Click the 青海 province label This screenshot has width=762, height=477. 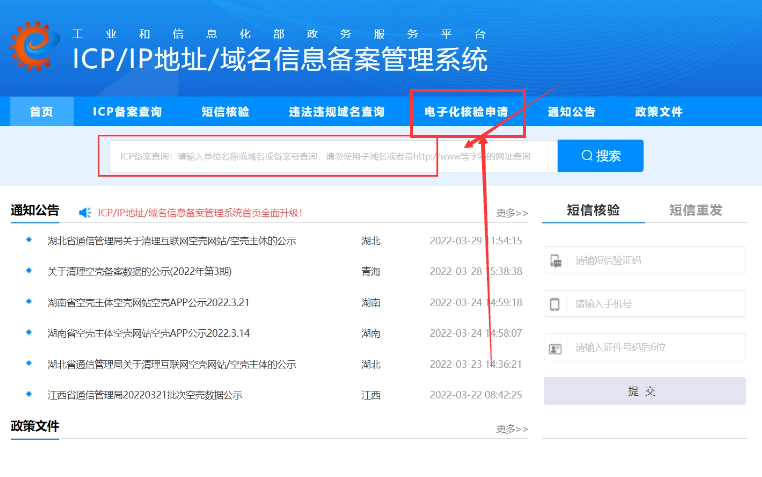(371, 272)
